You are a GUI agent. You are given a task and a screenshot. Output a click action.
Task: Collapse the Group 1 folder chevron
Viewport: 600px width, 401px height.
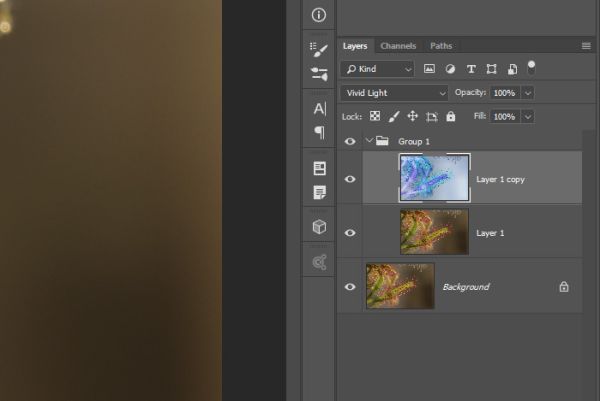point(369,140)
